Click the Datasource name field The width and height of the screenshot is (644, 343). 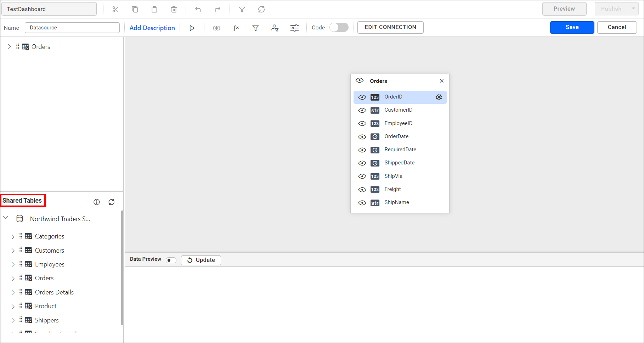tap(72, 28)
